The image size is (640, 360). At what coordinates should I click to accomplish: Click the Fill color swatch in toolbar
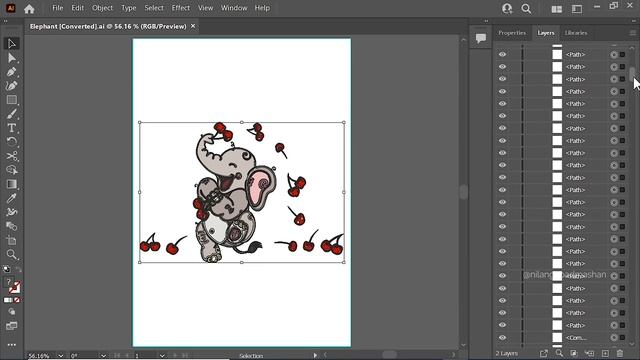pyautogui.click(x=9, y=282)
